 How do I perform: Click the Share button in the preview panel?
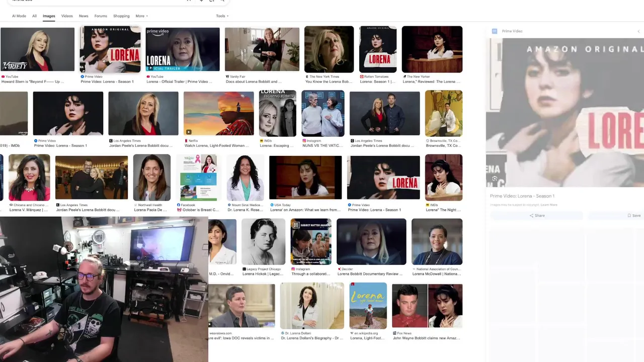[537, 215]
